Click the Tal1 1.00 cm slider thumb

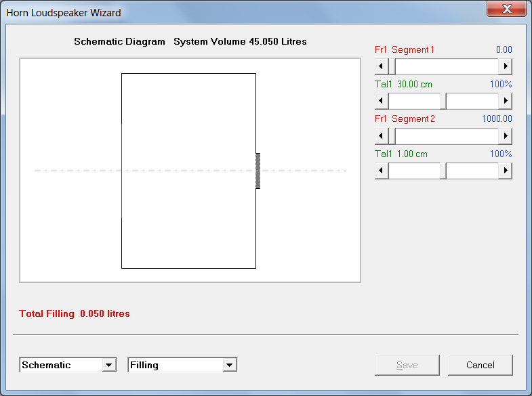tap(443, 171)
